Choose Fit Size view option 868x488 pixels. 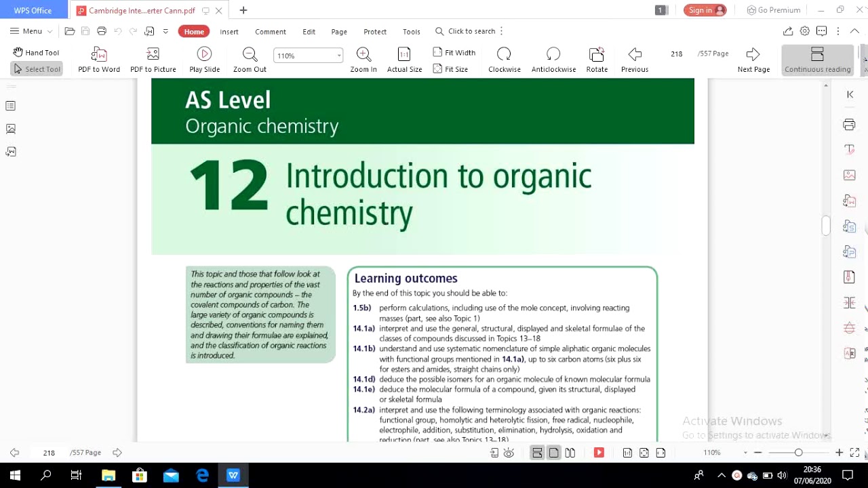(450, 68)
